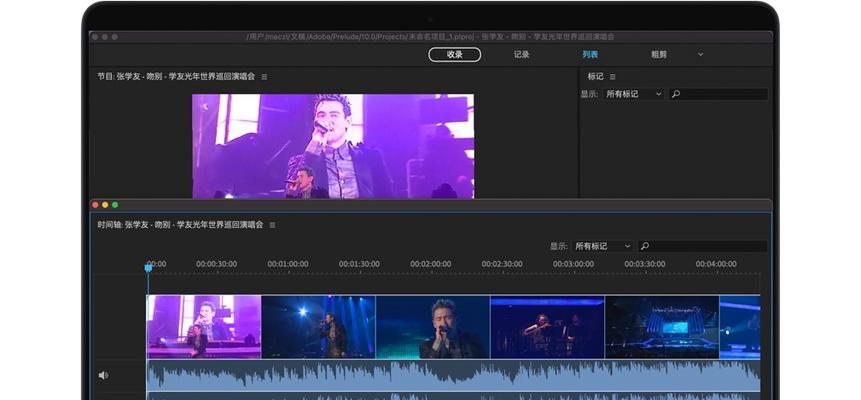Click the audio waveform track
The width and height of the screenshot is (861, 400).
(454, 375)
